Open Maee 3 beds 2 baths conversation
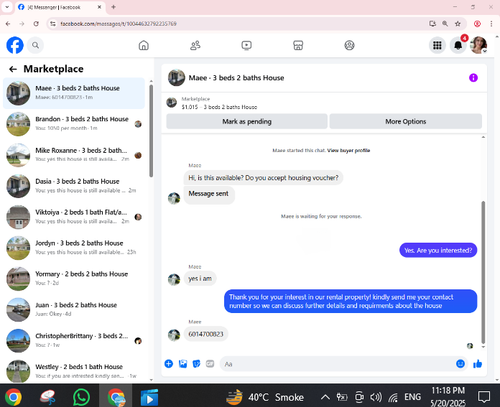500x407 pixels. (x=74, y=93)
